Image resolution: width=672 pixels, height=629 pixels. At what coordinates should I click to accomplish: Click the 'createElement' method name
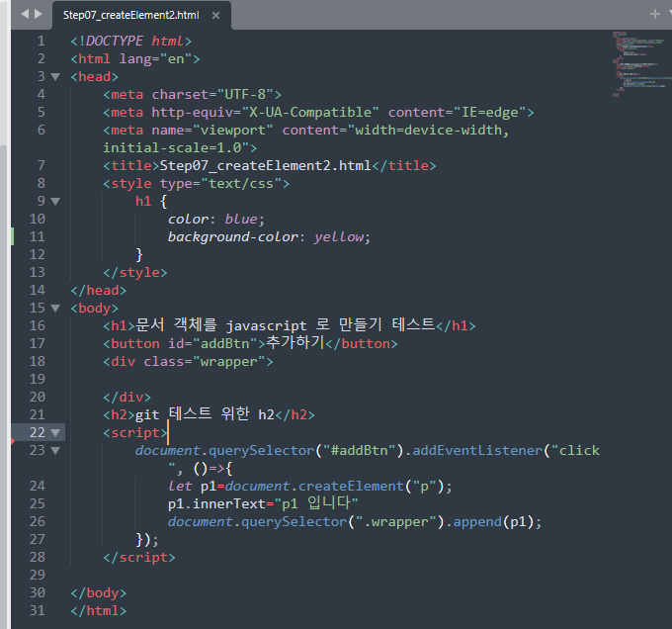click(351, 486)
